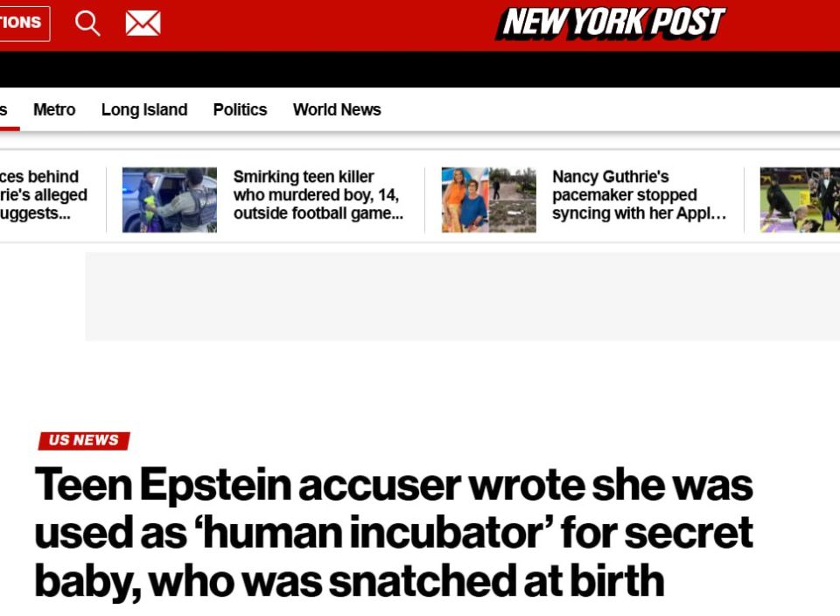Open the partially visible leftmost trending headline
840x616 pixels.
(x=39, y=194)
